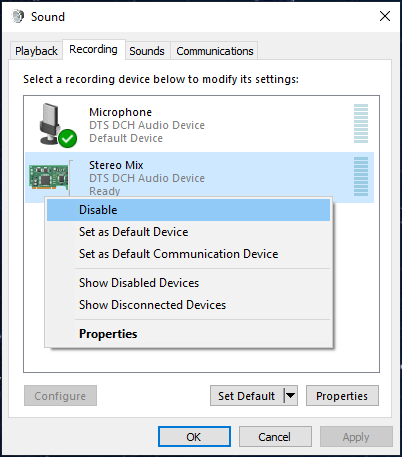Click the Sound speaker icon in title bar
This screenshot has height=457, width=402.
(x=18, y=16)
